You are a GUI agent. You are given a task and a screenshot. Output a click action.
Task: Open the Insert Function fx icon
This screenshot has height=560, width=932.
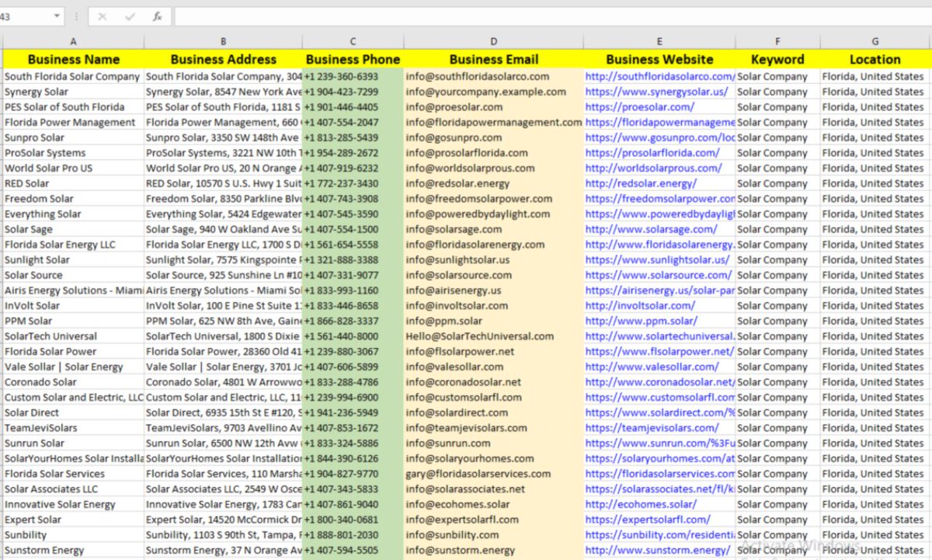[157, 16]
